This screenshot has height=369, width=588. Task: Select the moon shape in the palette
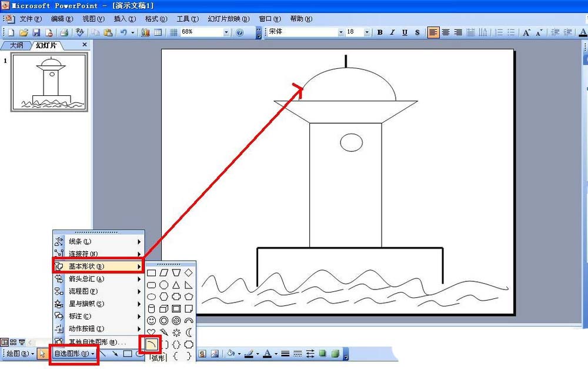tap(189, 332)
